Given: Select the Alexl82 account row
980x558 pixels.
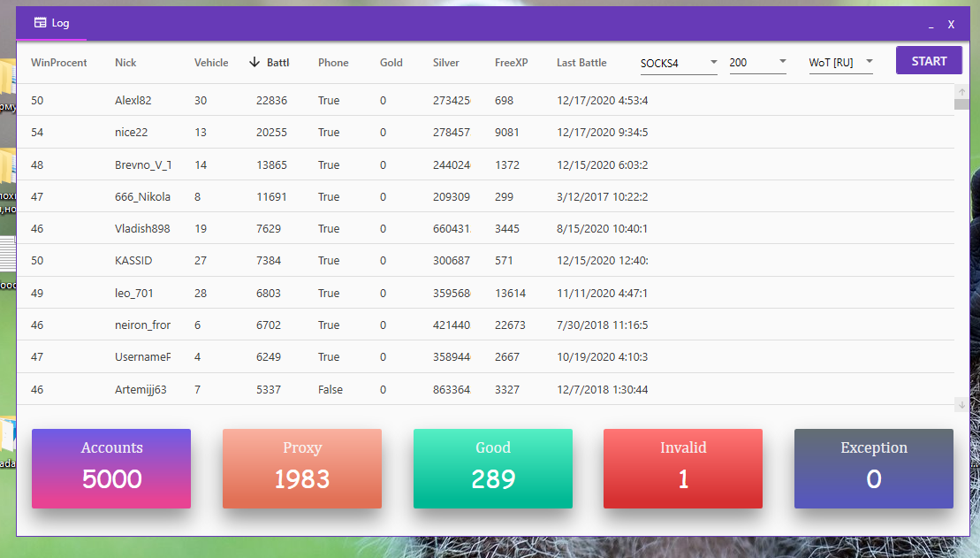Looking at the screenshot, I should click(x=133, y=101).
